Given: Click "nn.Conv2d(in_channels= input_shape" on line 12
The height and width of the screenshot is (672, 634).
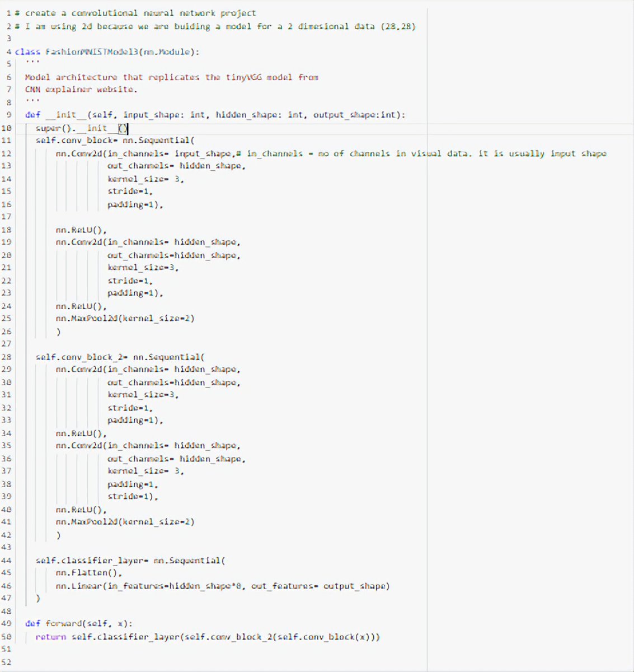Looking at the screenshot, I should [x=143, y=153].
